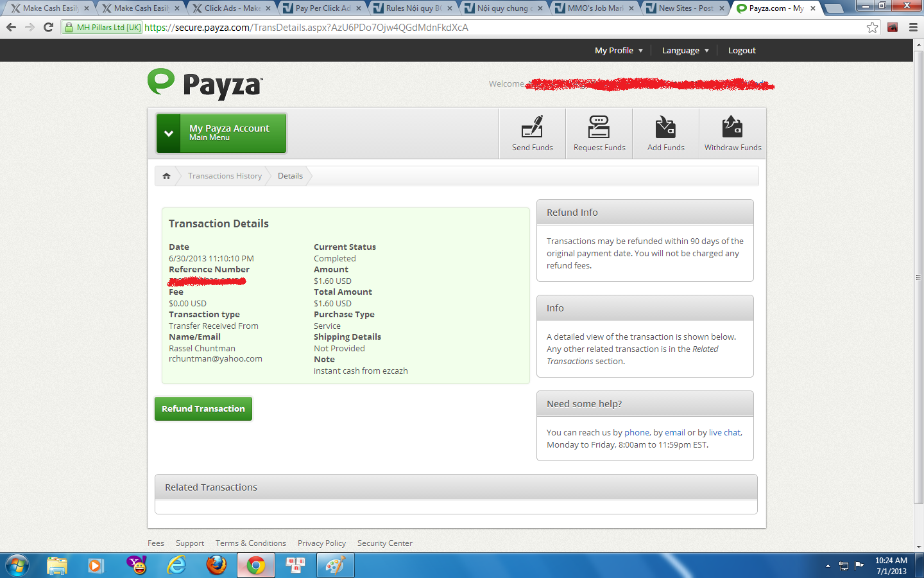
Task: Open the Rules Nội quy tab
Action: [414, 8]
